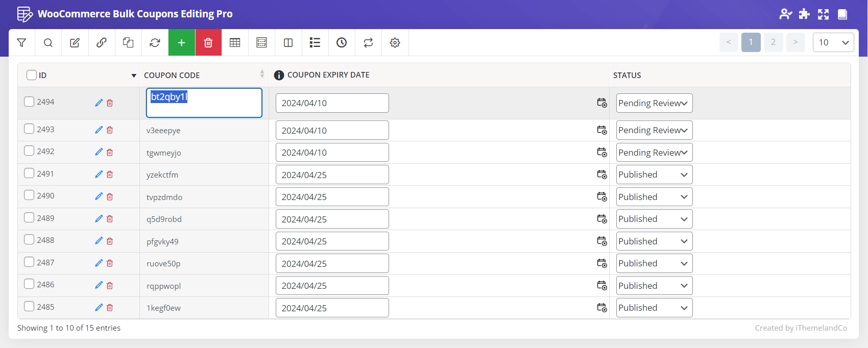The height and width of the screenshot is (348, 868).
Task: Open status dropdown for coupon 2492
Action: tap(654, 153)
